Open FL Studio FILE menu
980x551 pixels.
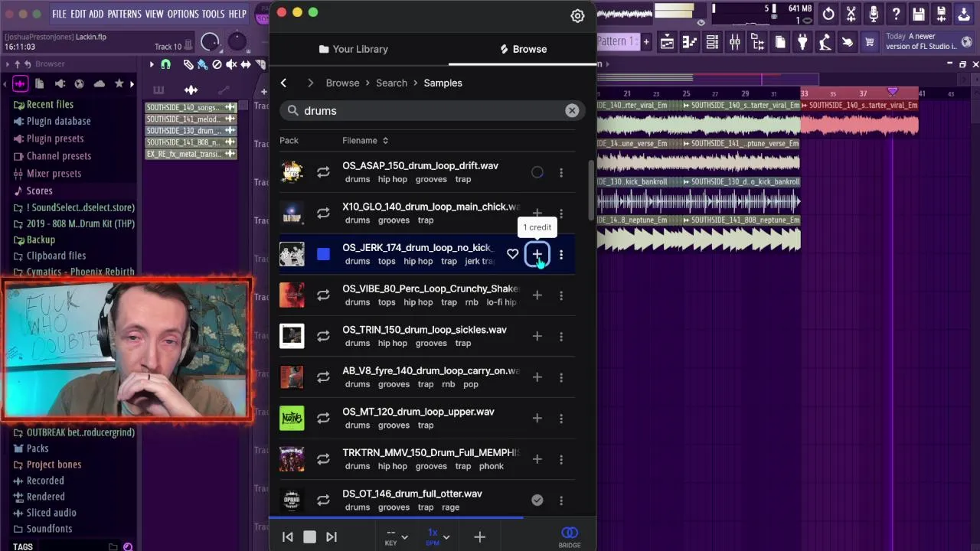(59, 14)
